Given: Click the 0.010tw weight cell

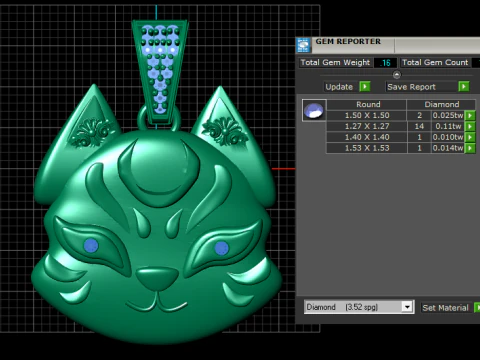Looking at the screenshot, I should 448,137.
